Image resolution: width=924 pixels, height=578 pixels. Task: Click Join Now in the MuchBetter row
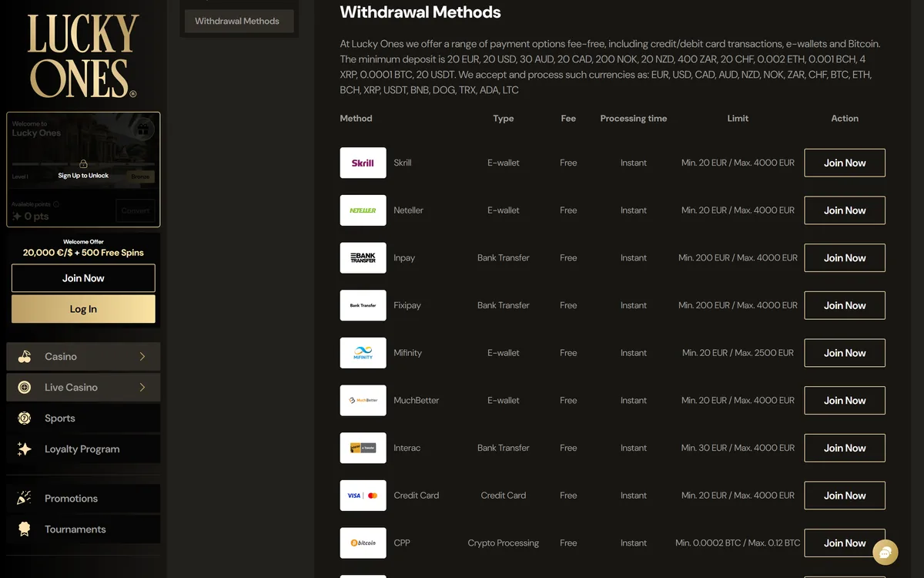pos(845,401)
